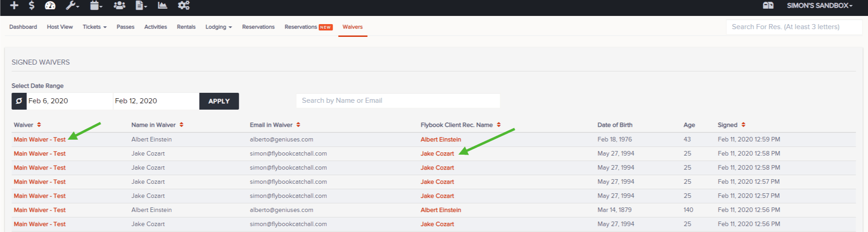
Task: Click the APPLY button
Action: (219, 101)
